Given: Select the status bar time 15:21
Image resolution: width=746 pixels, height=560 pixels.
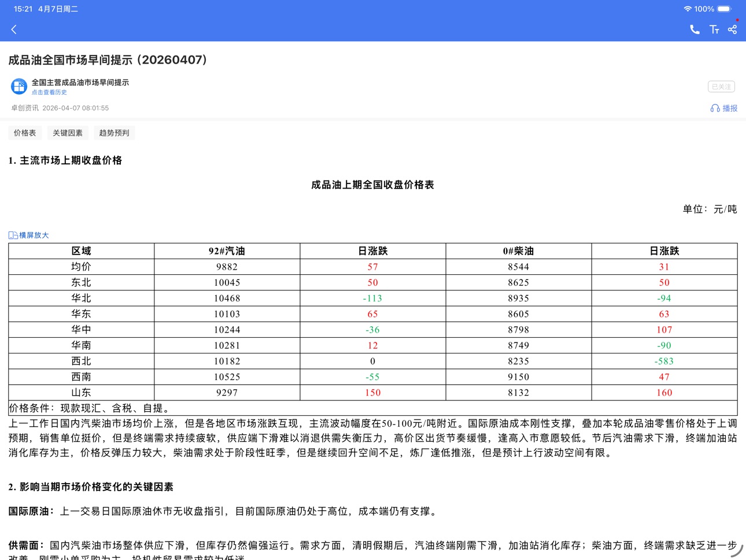Looking at the screenshot, I should pyautogui.click(x=23, y=9).
